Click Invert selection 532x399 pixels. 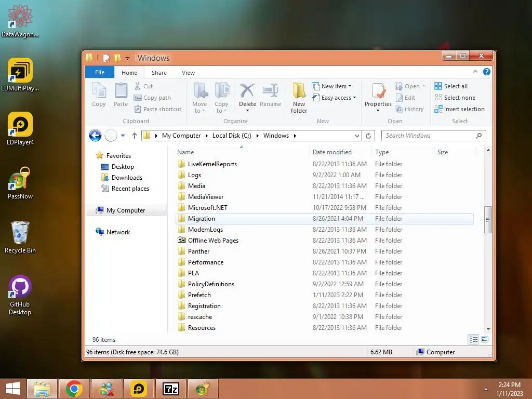[460, 109]
